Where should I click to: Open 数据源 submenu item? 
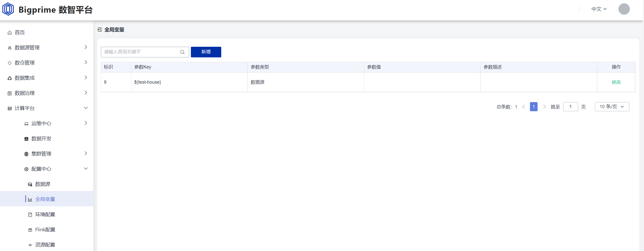click(47, 184)
